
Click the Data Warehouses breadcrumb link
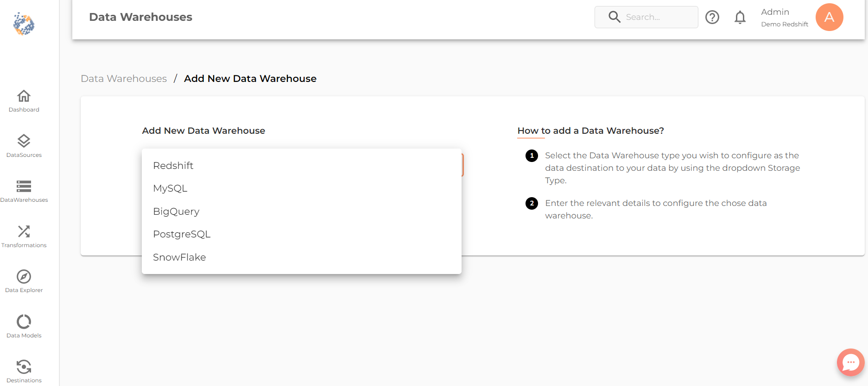tap(124, 79)
